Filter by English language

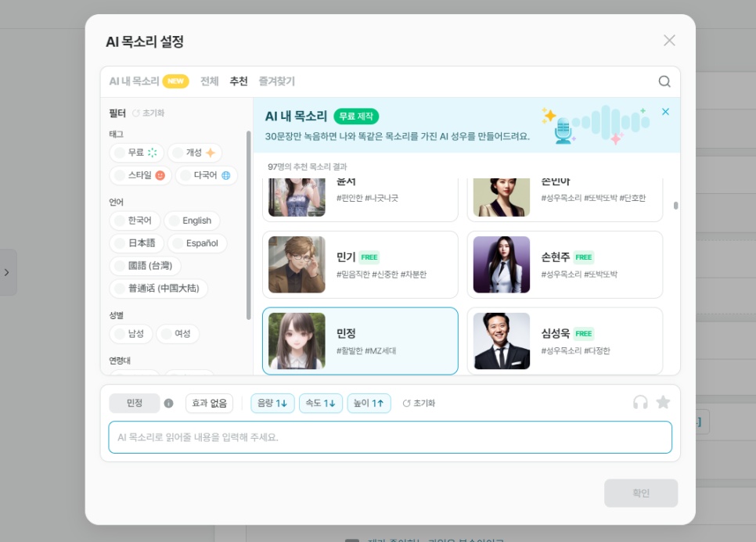pos(192,221)
